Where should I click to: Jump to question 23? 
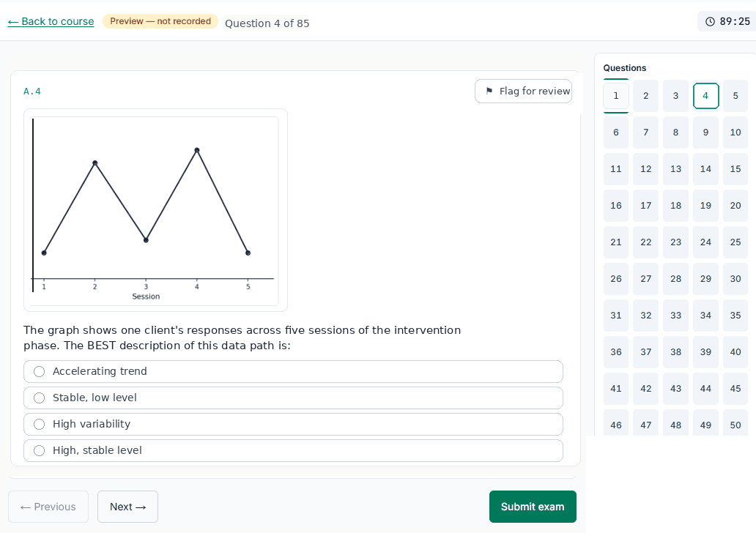click(676, 242)
